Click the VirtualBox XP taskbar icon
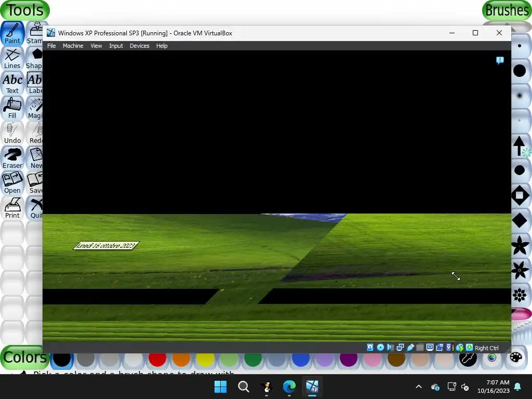Viewport: 532px width, 399px height. coord(312,387)
